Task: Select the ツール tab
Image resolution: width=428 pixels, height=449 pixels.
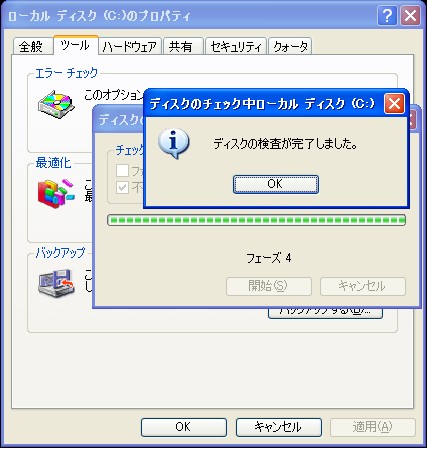Action: pos(76,45)
